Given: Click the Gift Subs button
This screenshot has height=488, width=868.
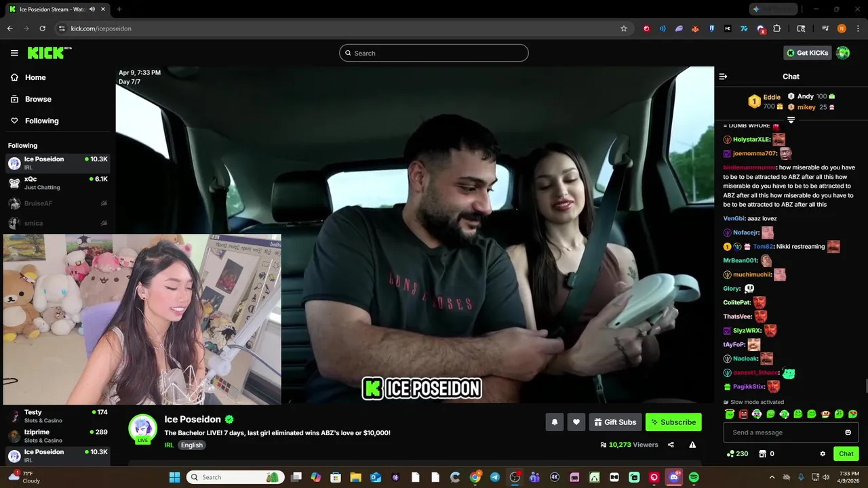Looking at the screenshot, I should pyautogui.click(x=615, y=422).
